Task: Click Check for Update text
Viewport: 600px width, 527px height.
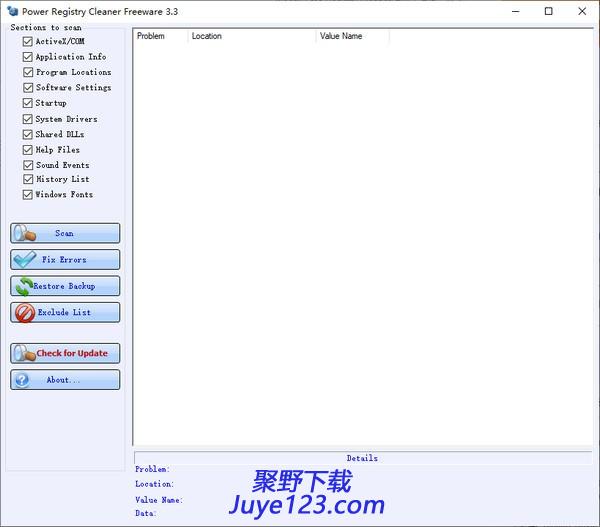Action: click(72, 353)
